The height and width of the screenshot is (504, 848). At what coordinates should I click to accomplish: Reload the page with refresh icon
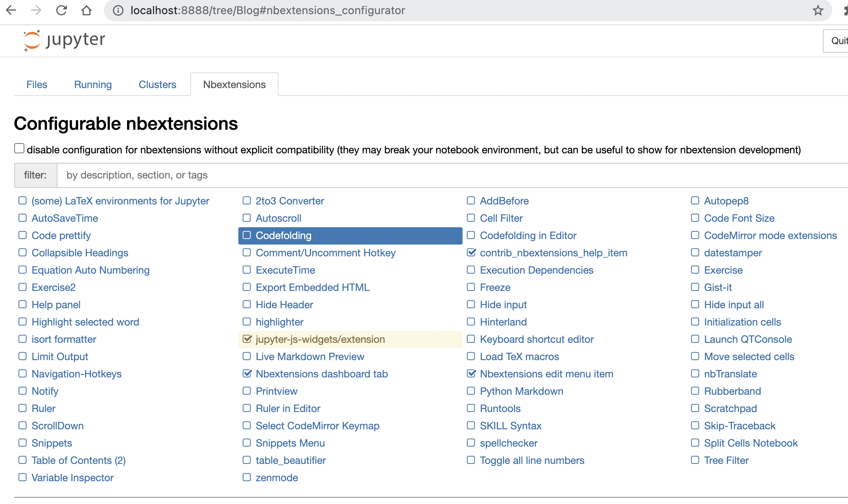[61, 10]
